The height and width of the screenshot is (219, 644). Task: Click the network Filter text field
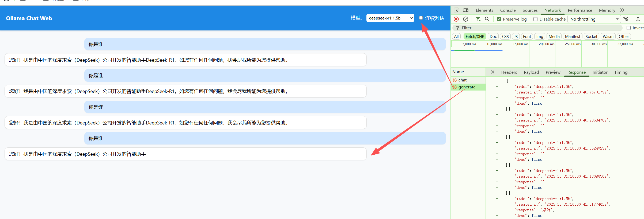coord(538,28)
